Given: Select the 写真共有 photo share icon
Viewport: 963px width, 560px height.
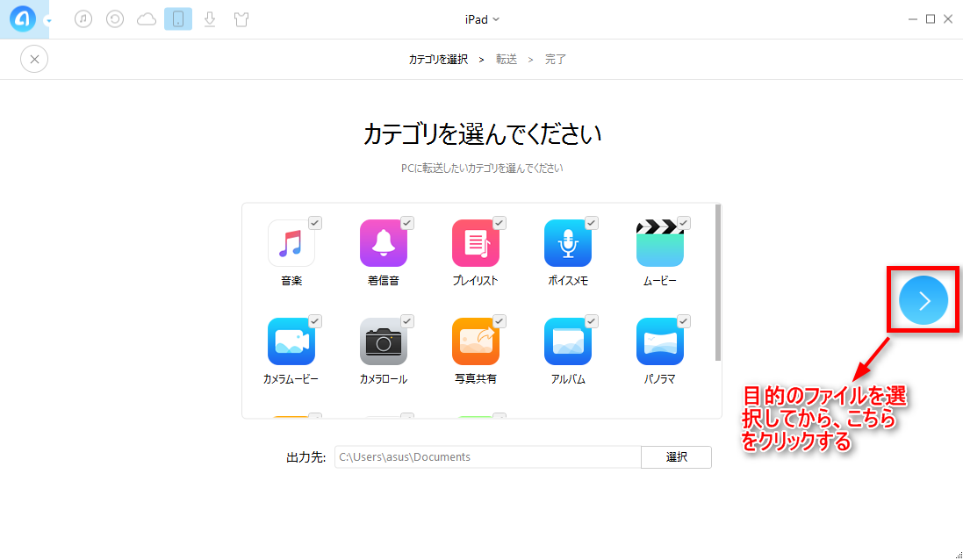Looking at the screenshot, I should coord(476,341).
